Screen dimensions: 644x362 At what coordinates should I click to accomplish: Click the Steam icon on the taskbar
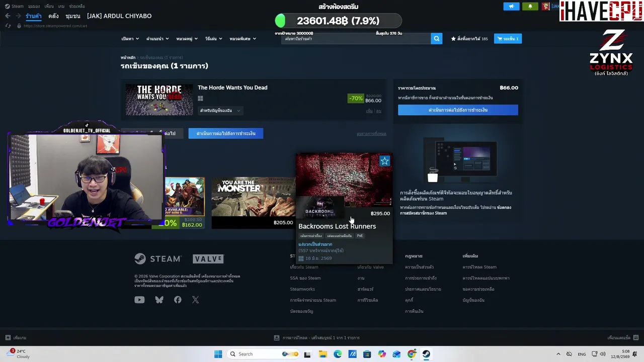pos(426,354)
